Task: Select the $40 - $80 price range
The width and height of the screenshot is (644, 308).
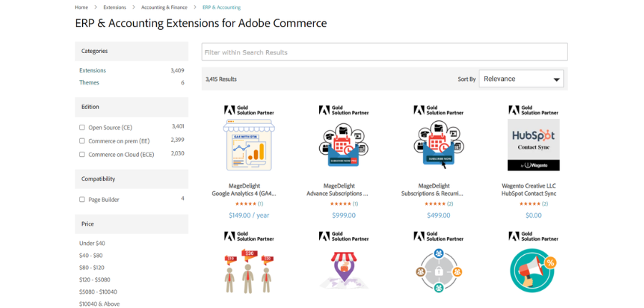Action: 91,256
